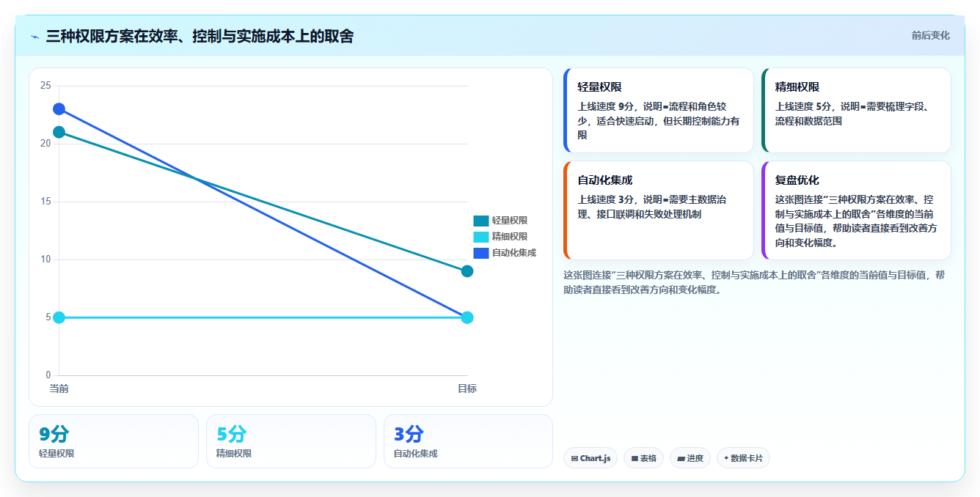Open the 复盘优化 description card
Viewport: 980px width, 497px height.
[x=856, y=210]
